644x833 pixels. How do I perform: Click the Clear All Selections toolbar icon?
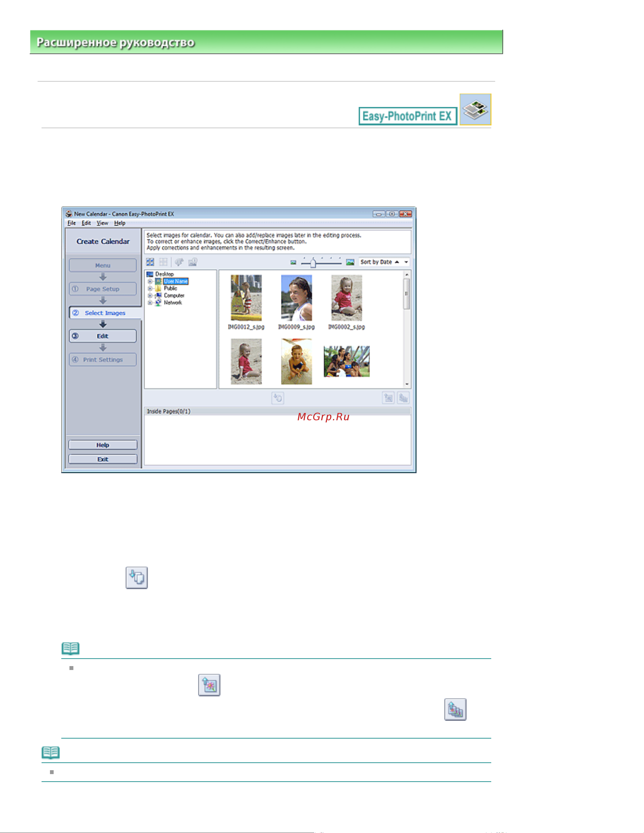163,262
